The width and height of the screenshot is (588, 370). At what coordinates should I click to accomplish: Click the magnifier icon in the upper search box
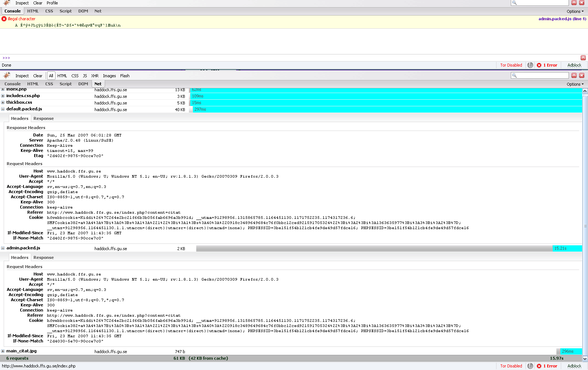click(514, 3)
